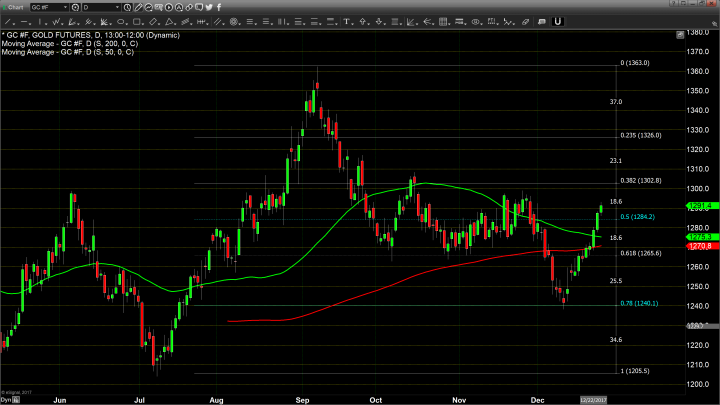Select the trend line drawing tool
Viewport: 720px width, 405px height.
8,22
